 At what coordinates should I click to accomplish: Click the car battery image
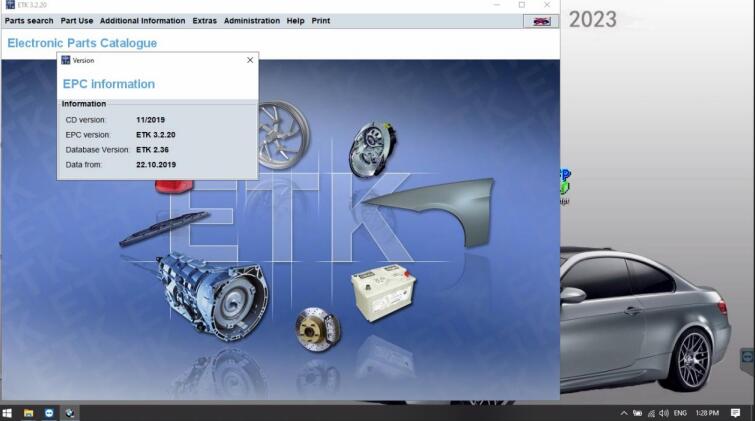tap(383, 292)
